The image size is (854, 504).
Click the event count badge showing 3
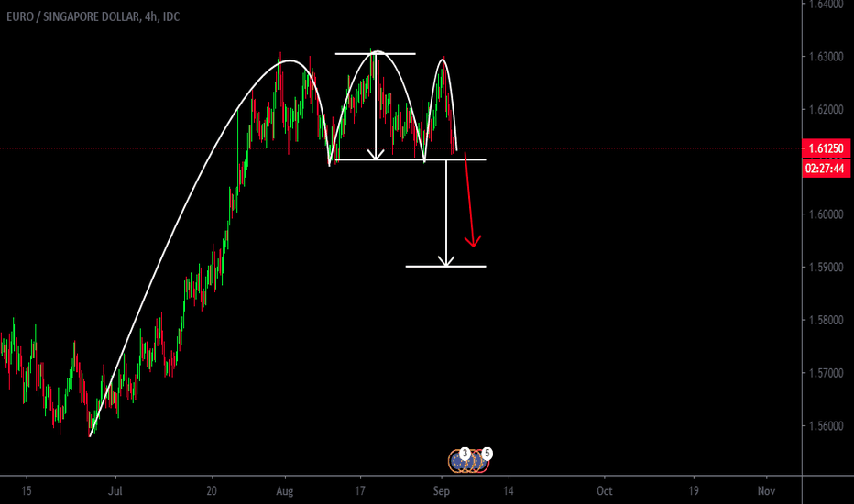point(465,453)
